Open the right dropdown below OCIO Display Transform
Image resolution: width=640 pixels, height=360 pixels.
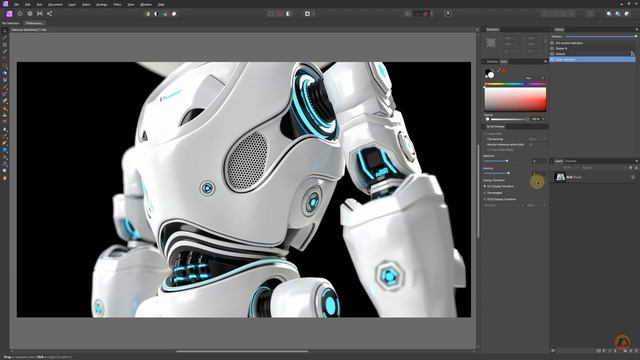(x=536, y=205)
